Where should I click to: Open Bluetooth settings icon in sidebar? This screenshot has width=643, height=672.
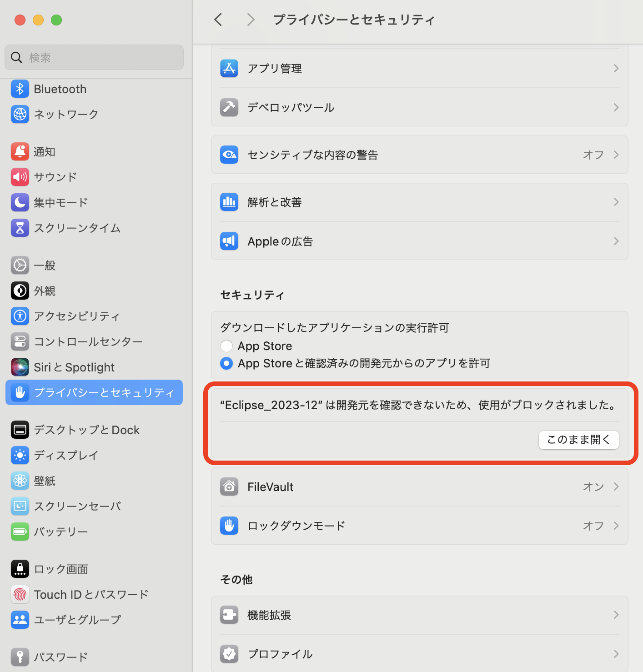[x=20, y=89]
